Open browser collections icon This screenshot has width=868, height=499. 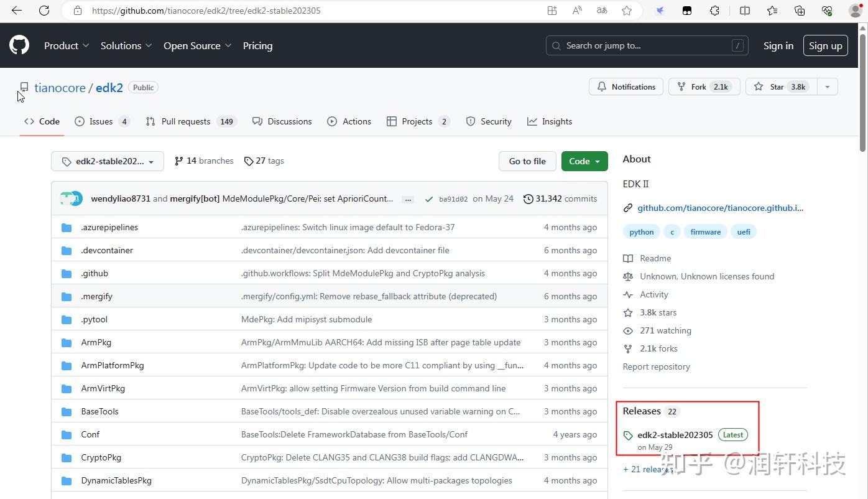click(x=800, y=11)
